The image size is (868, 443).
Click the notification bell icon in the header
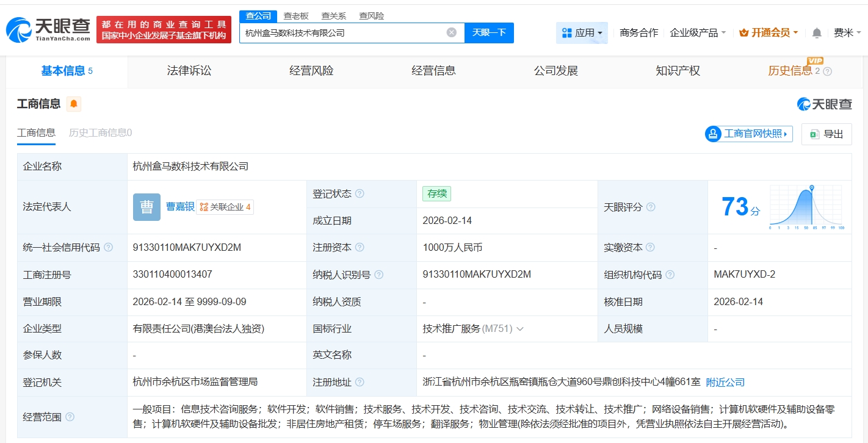816,32
